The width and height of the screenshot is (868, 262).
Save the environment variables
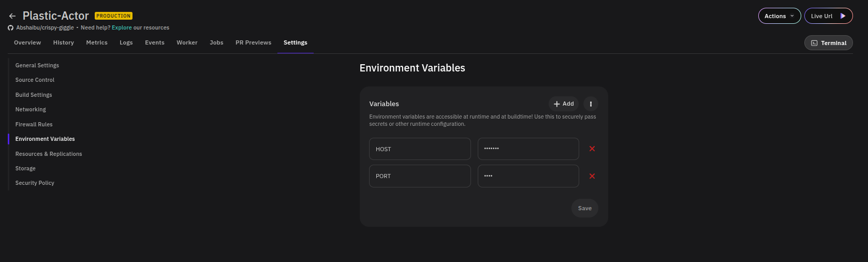[x=585, y=208]
